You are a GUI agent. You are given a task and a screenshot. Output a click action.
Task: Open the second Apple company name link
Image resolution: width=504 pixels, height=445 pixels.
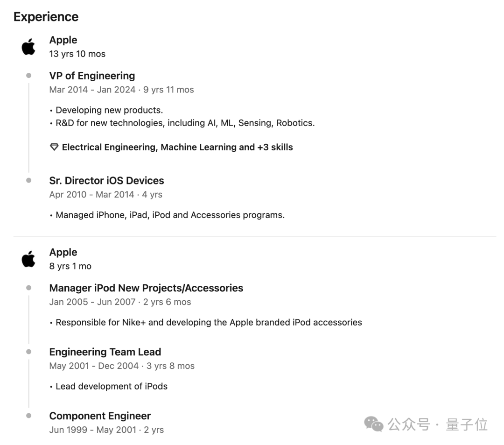[x=63, y=252]
